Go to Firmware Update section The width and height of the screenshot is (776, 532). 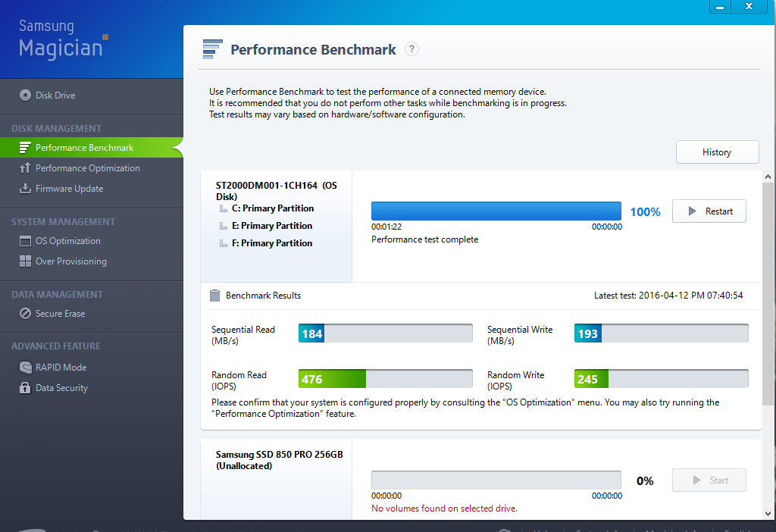(69, 189)
